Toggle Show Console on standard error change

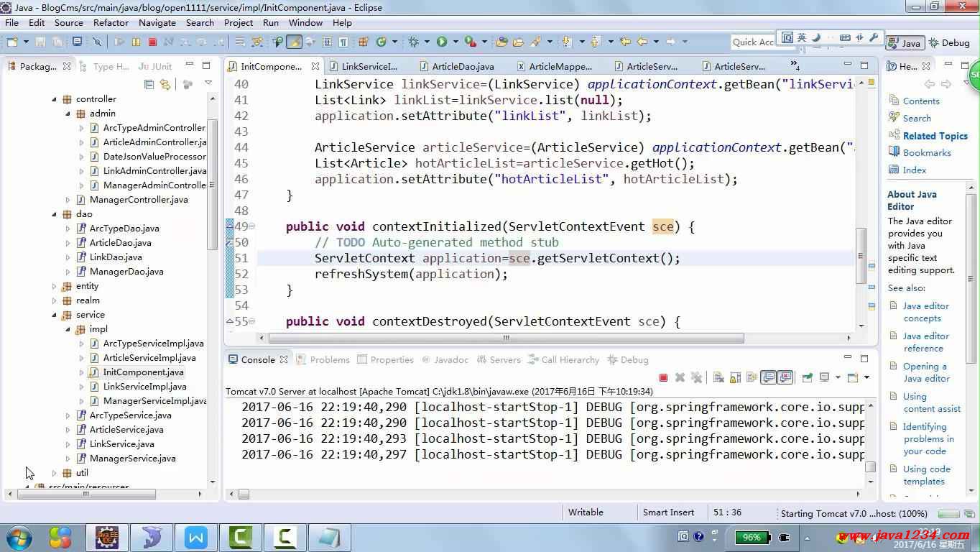point(785,377)
